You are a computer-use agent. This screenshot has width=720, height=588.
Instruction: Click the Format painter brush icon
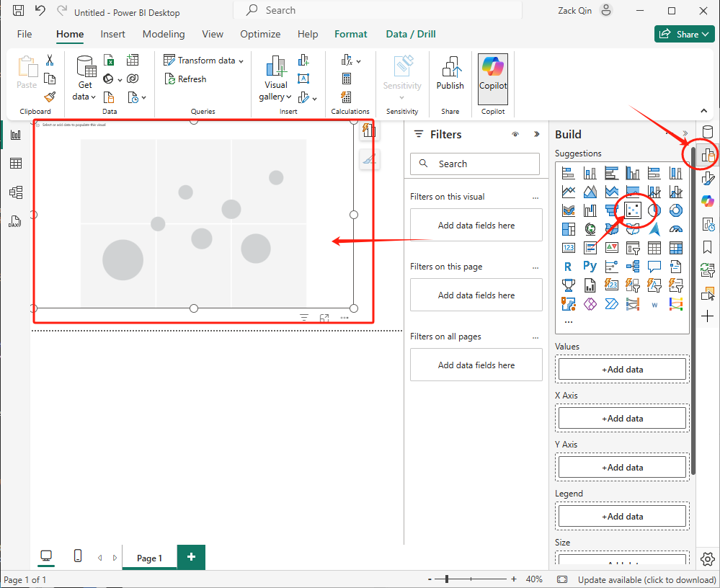pyautogui.click(x=50, y=97)
